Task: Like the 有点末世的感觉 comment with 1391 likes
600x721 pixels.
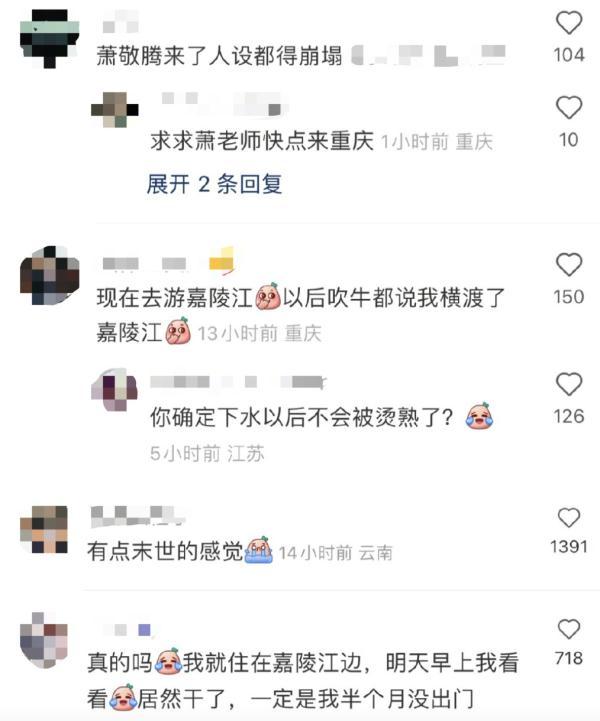Action: [569, 518]
